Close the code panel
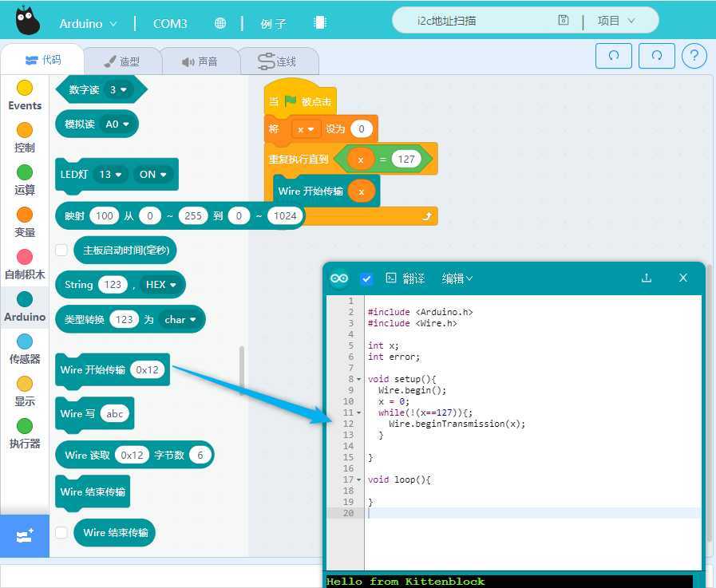The image size is (716, 588). click(x=683, y=278)
